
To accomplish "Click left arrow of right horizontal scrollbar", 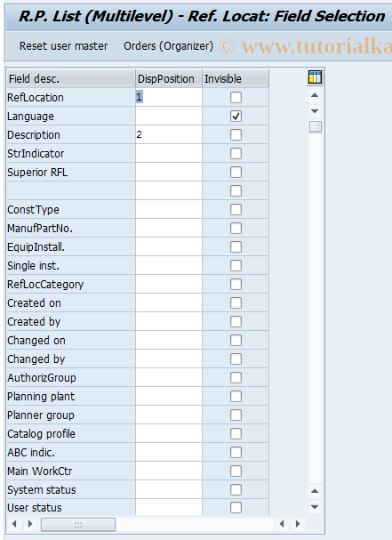I will click(x=282, y=524).
